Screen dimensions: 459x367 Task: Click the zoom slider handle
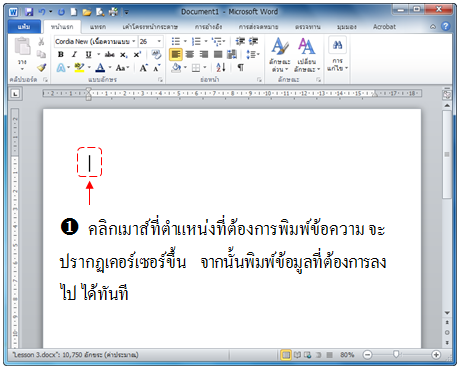pos(396,354)
